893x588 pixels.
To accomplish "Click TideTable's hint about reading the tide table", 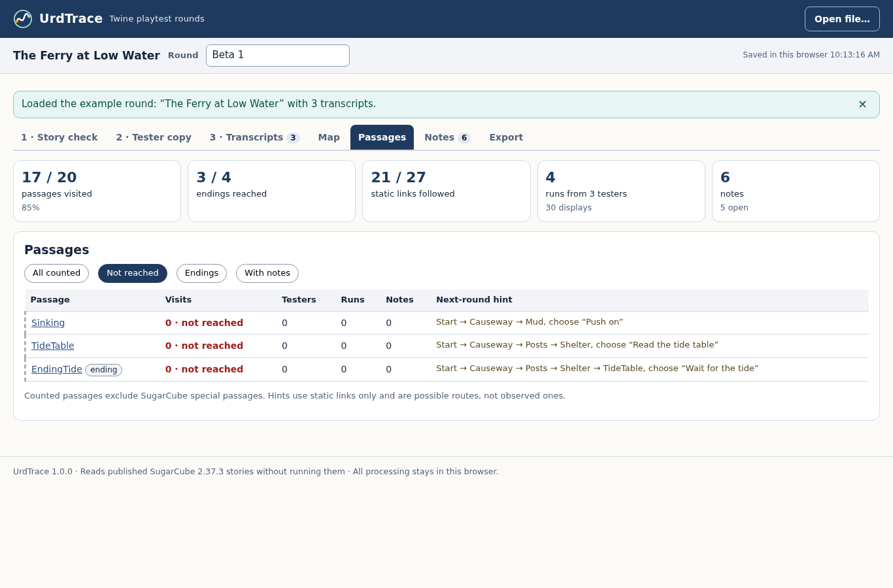I will [x=577, y=345].
